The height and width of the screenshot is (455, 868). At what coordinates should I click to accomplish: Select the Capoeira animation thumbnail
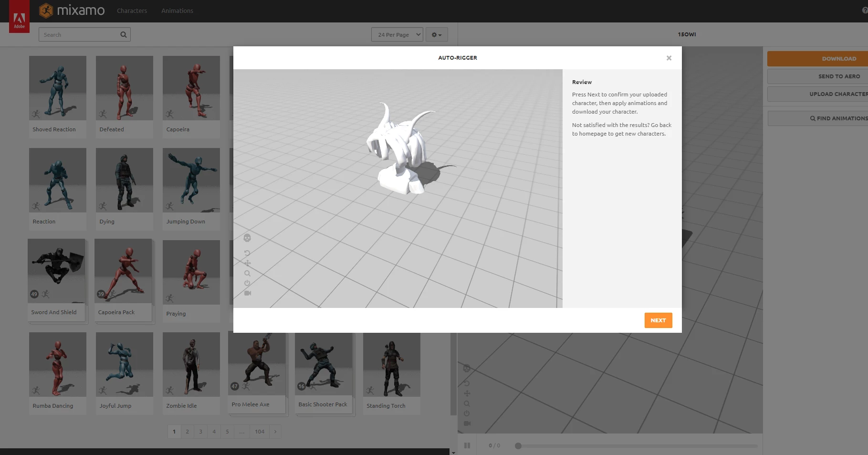tap(191, 88)
